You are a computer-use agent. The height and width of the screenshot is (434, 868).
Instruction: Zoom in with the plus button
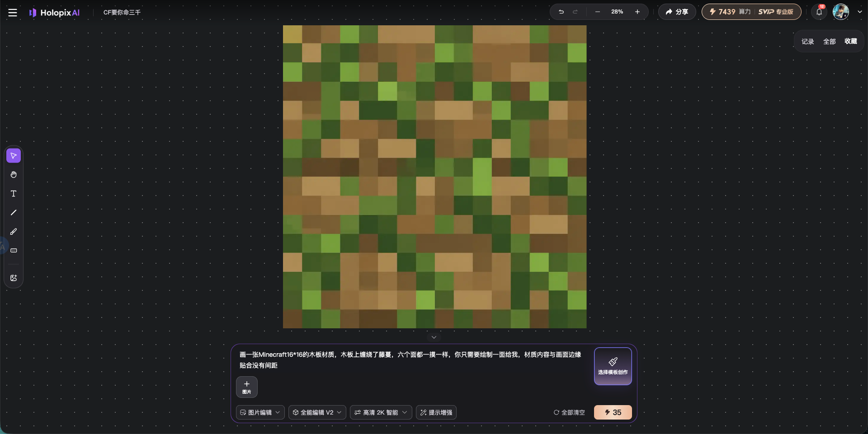tap(637, 12)
